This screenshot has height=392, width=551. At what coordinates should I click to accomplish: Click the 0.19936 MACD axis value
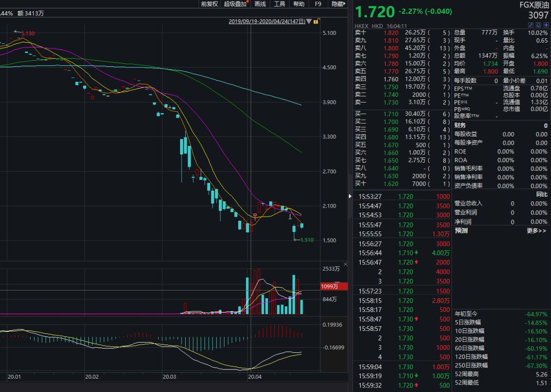click(332, 325)
